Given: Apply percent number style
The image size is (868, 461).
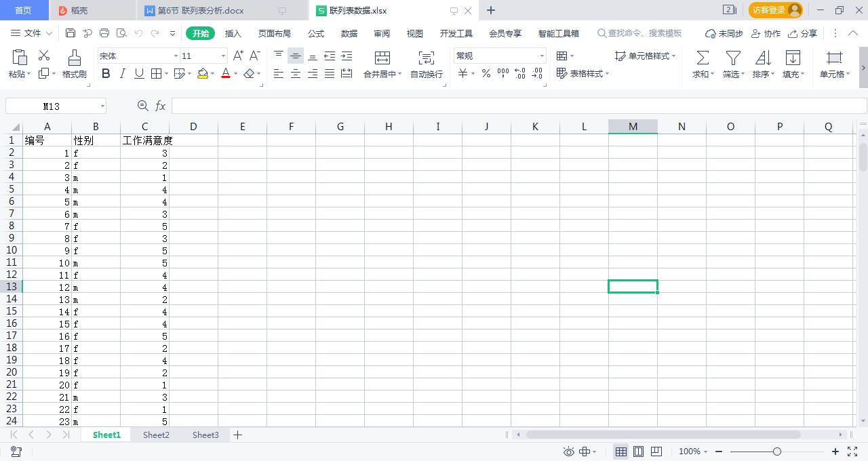Looking at the screenshot, I should 486,74.
